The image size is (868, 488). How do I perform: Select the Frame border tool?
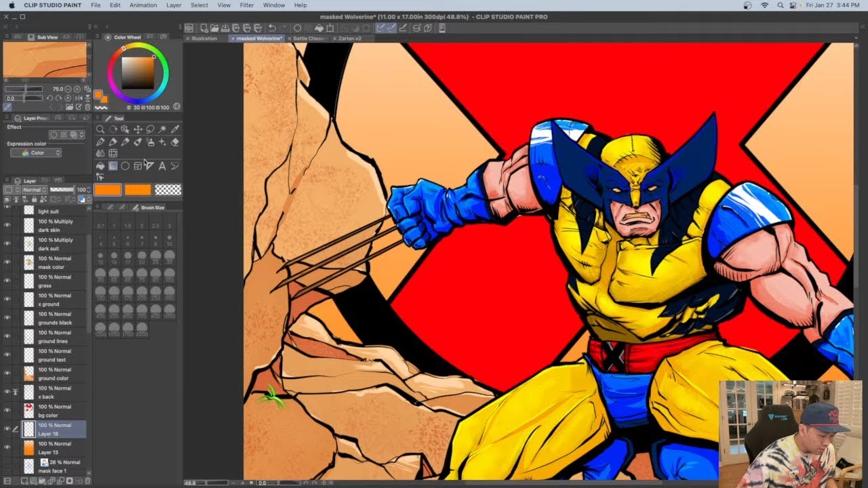[x=138, y=165]
